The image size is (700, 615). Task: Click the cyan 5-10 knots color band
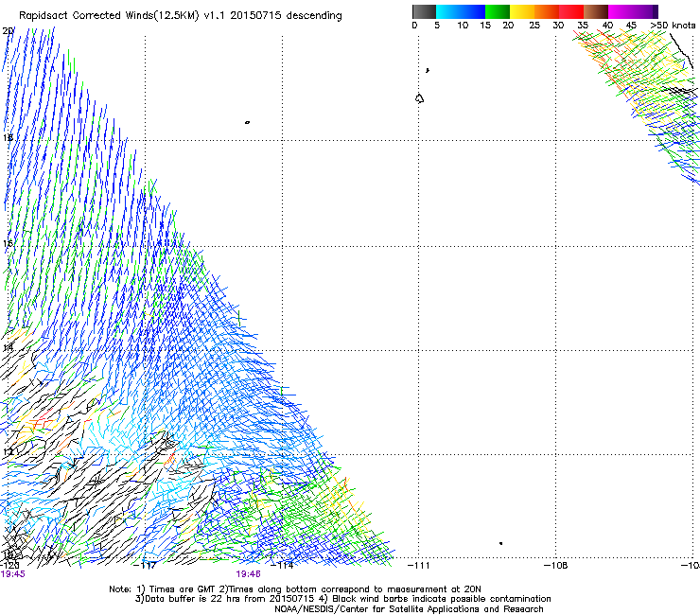pyautogui.click(x=448, y=11)
